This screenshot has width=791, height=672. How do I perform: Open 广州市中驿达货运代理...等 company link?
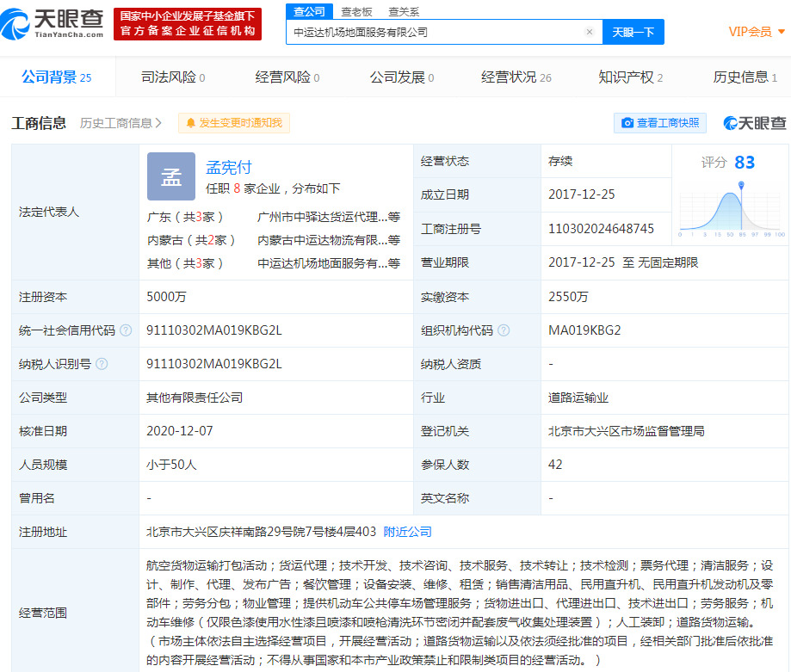(329, 217)
